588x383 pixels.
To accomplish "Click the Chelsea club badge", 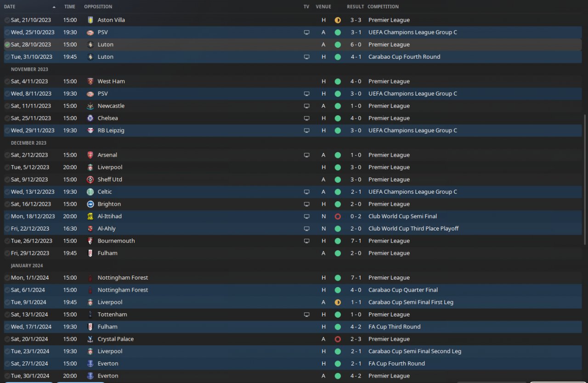I will click(90, 118).
